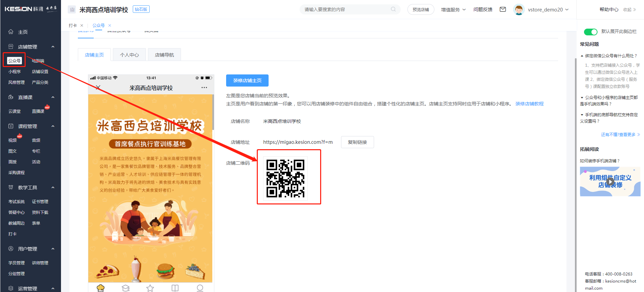Image resolution: width=644 pixels, height=292 pixels.
Task: Click the home icon beside 主页
Action: tap(11, 32)
